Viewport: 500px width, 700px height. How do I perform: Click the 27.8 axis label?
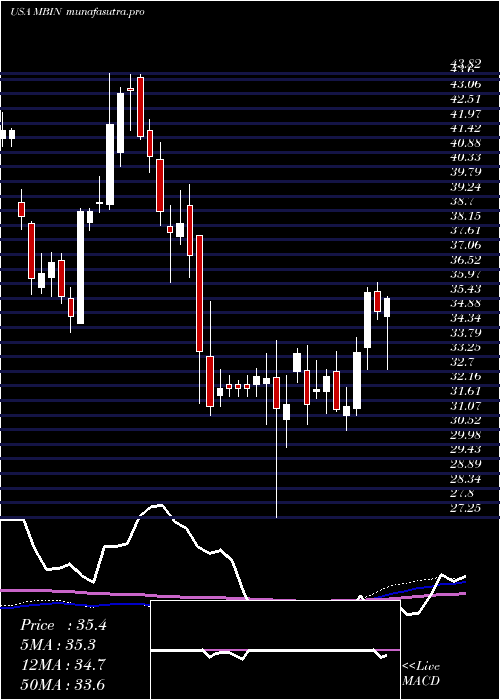click(x=462, y=494)
